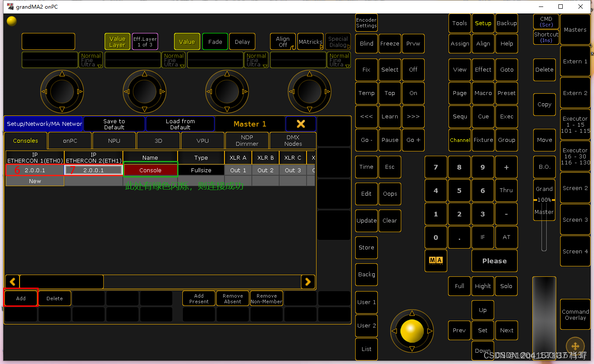The width and height of the screenshot is (594, 364).
Task: Click the move-arrows icon at bottom right
Action: [x=575, y=346]
